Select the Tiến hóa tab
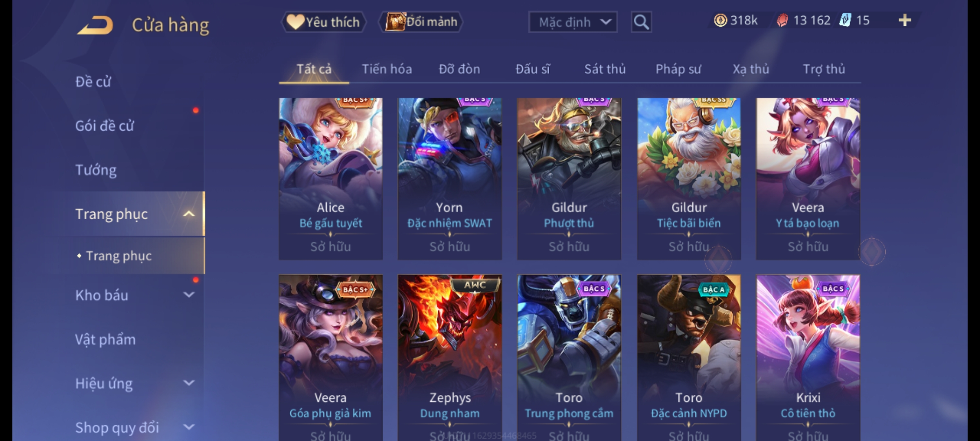The width and height of the screenshot is (980, 441). point(387,69)
